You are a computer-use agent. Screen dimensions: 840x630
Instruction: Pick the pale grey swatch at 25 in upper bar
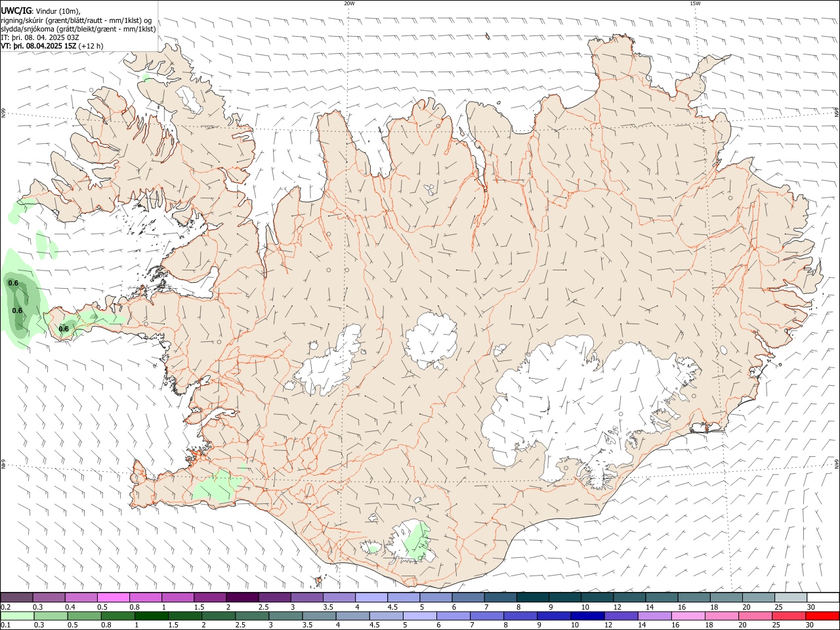790,597
